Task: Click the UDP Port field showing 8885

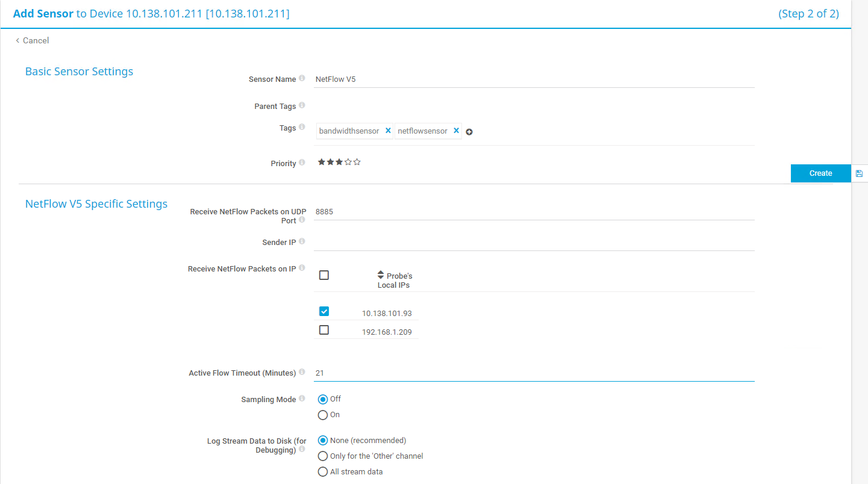Action: [534, 212]
